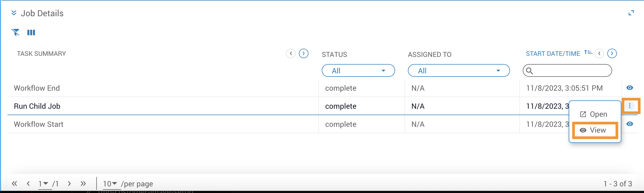Move Start Date/Time column right arrow
644x193 pixels.
[x=612, y=53]
